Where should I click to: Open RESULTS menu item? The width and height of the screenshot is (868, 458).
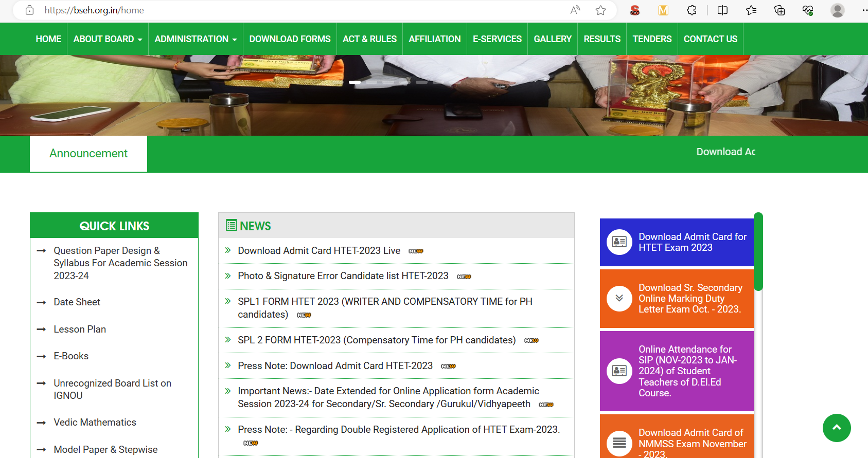click(602, 39)
